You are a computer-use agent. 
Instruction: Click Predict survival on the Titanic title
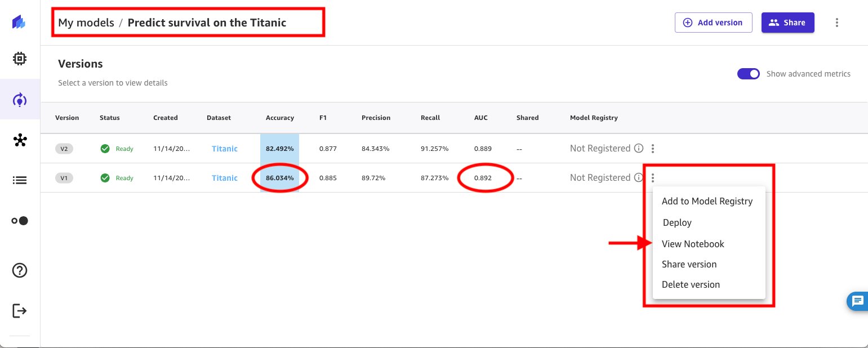tap(207, 23)
